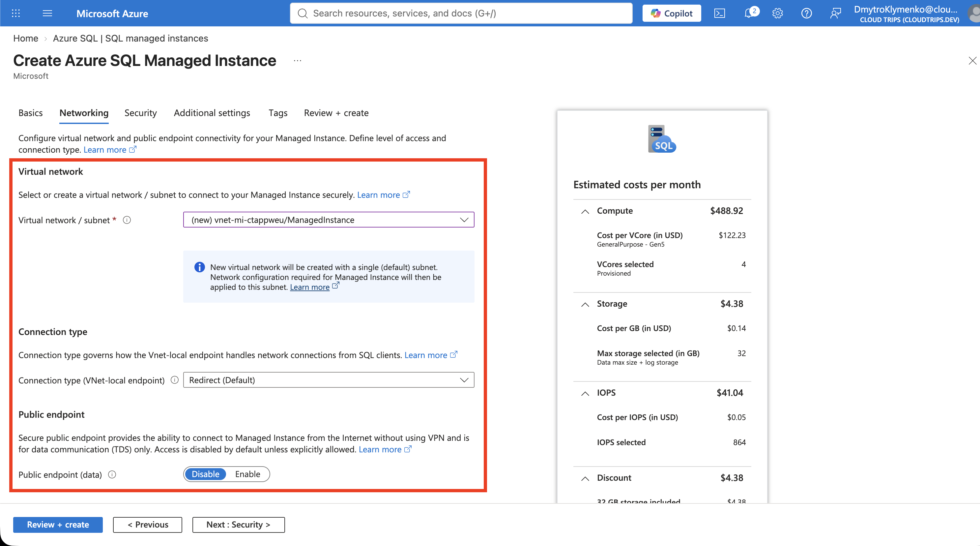Select Disable for Public endpoint

click(205, 474)
